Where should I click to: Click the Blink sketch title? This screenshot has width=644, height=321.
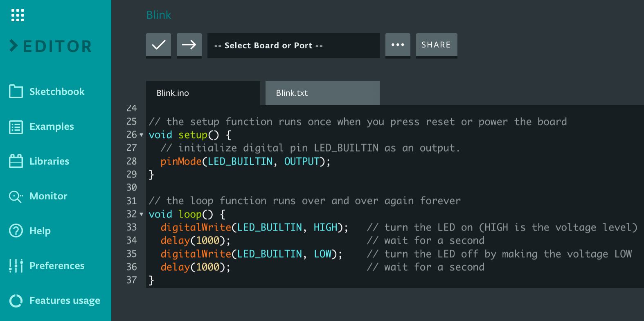[159, 15]
